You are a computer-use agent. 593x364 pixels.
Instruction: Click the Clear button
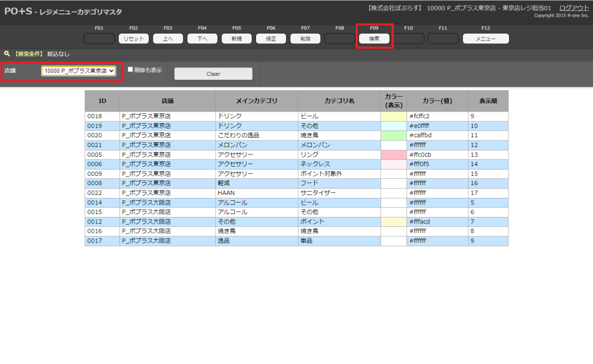click(x=213, y=74)
